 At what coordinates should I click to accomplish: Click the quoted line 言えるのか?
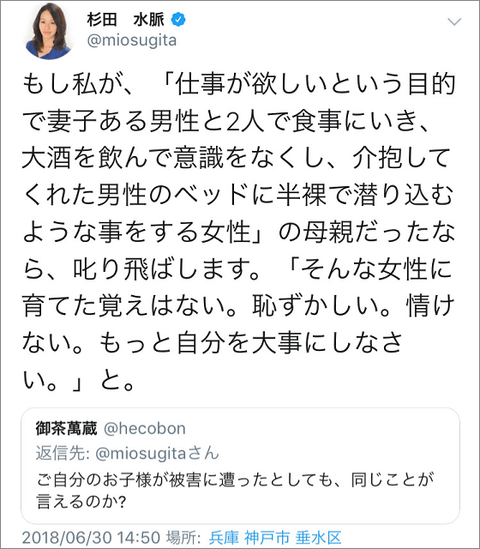point(81,501)
